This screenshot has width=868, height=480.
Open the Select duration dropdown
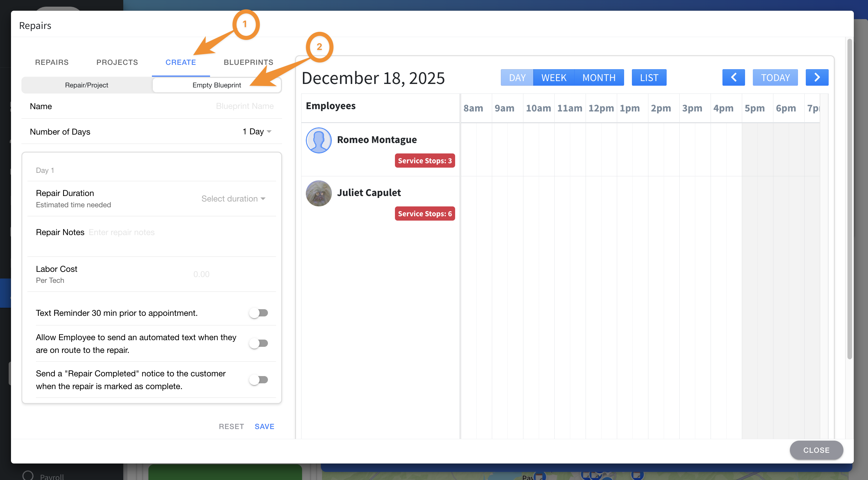(233, 199)
